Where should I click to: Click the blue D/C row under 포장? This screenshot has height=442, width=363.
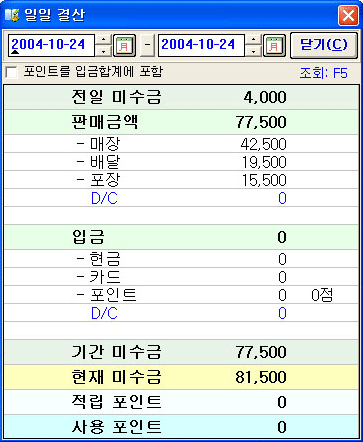pyautogui.click(x=182, y=198)
